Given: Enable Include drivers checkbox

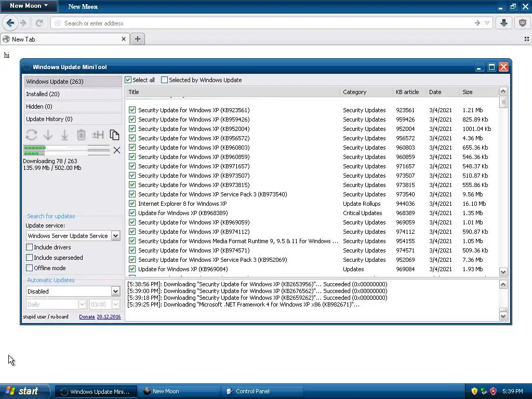Looking at the screenshot, I should click(x=30, y=247).
